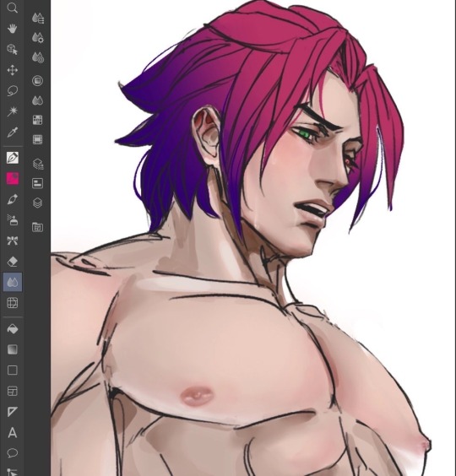Open Sub Tool palette droplets-with-list icon
The image size is (456, 476).
(38, 19)
